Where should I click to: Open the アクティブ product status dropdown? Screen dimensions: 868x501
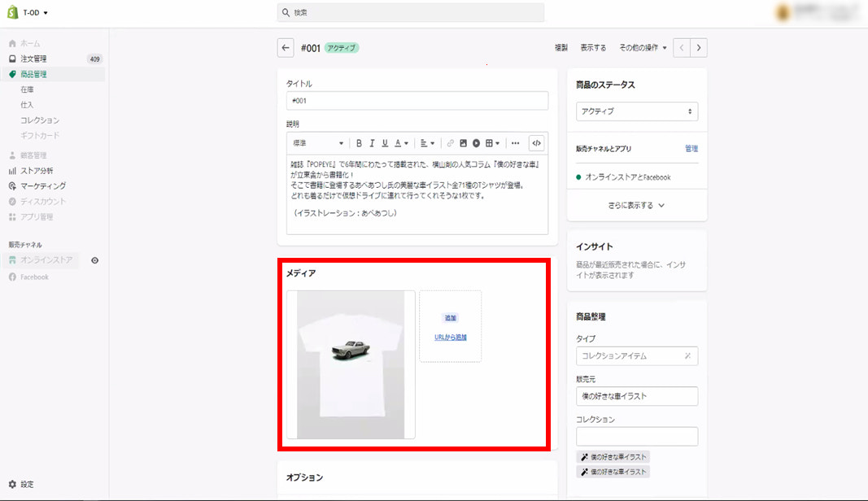[x=636, y=110]
